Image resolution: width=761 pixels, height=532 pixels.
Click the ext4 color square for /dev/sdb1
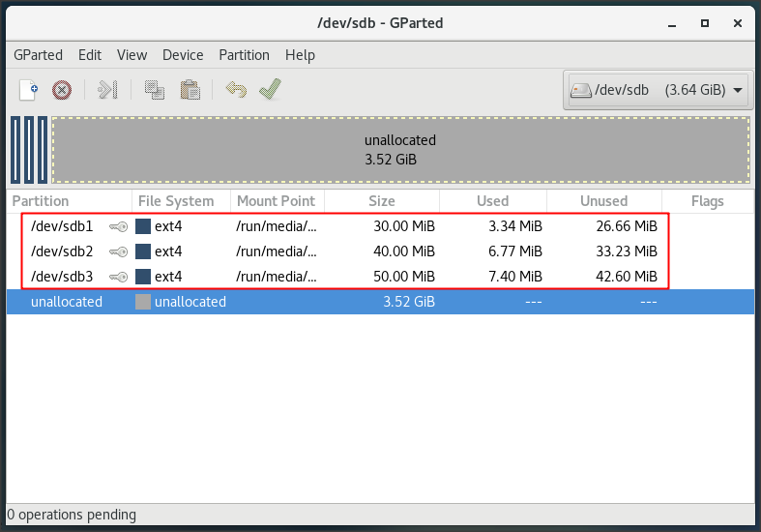click(143, 226)
